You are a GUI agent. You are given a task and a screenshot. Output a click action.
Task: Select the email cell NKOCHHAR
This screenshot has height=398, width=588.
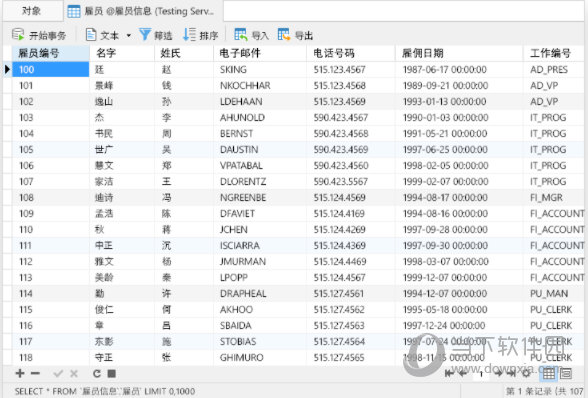260,86
